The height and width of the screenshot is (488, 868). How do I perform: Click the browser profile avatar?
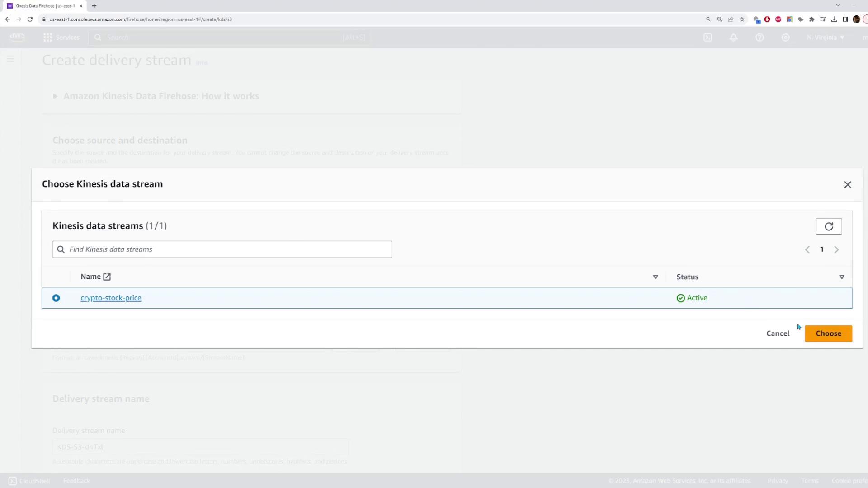pos(856,19)
